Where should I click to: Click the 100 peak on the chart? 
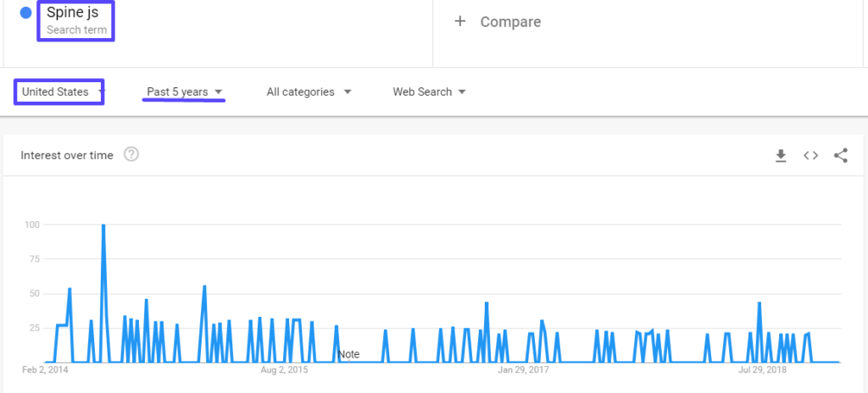point(103,226)
